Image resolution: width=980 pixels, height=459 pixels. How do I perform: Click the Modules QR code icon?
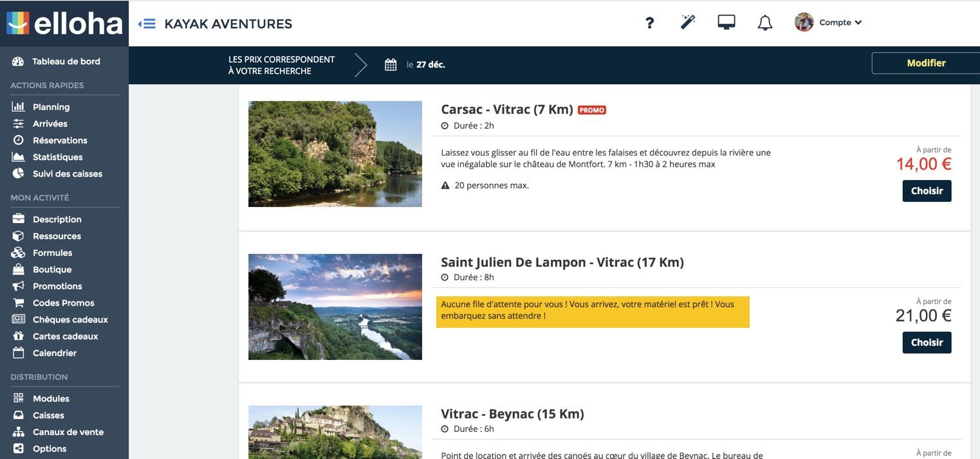point(18,399)
